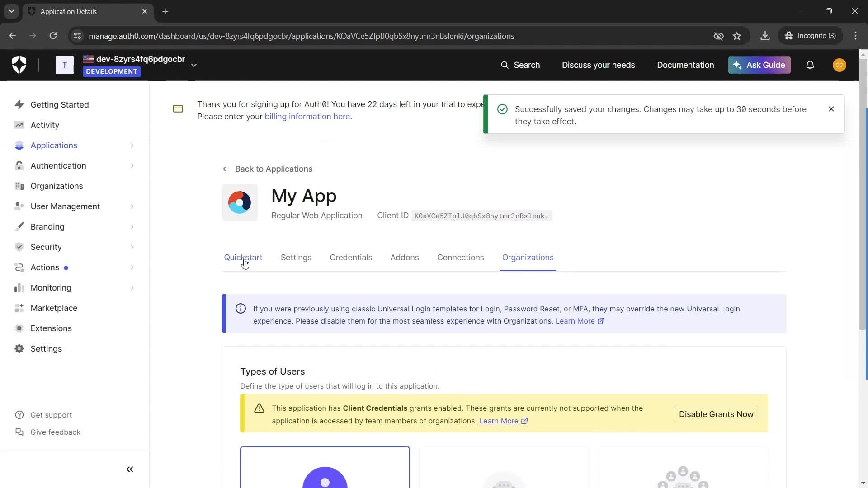Open the Chrome three-dot menu
Image resolution: width=868 pixels, height=488 pixels.
pyautogui.click(x=855, y=36)
